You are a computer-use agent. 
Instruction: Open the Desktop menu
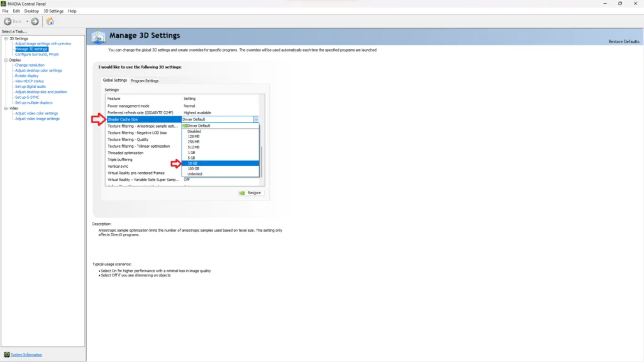pyautogui.click(x=31, y=11)
